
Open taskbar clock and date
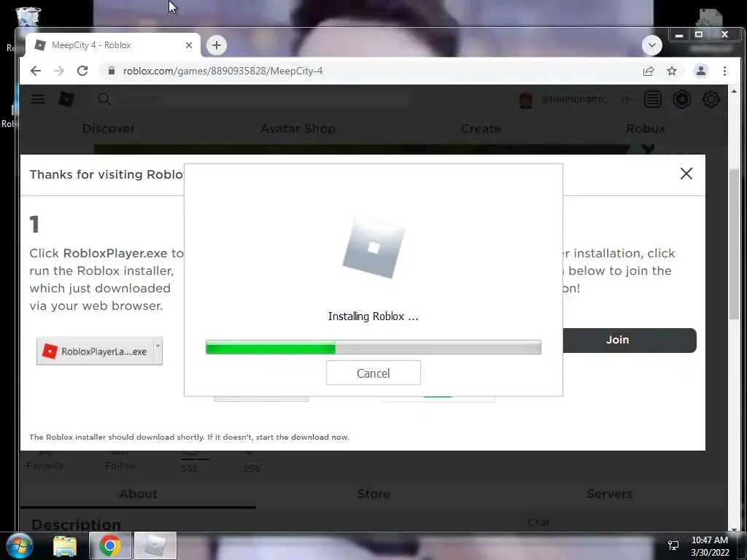tap(710, 546)
